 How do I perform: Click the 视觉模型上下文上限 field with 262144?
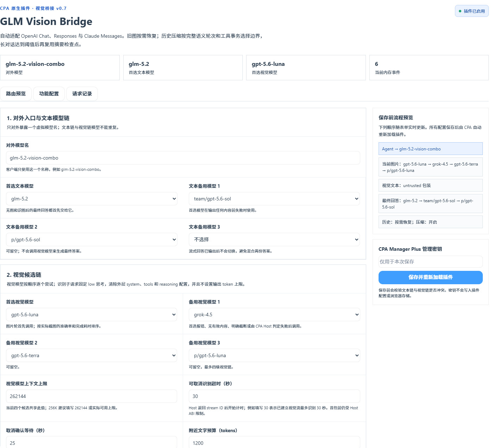[92, 396]
